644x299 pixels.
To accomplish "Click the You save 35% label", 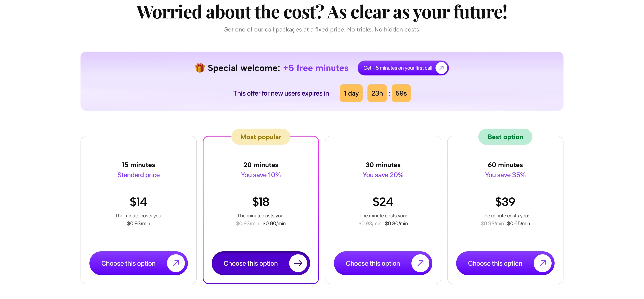I will 505,175.
